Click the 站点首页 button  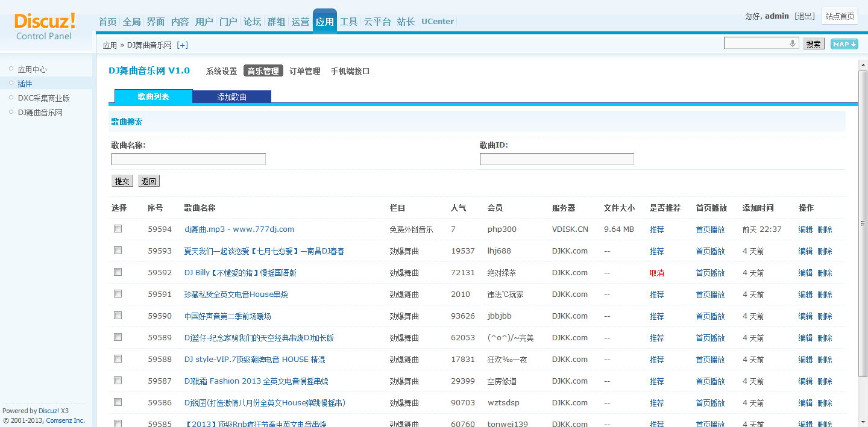[x=840, y=16]
